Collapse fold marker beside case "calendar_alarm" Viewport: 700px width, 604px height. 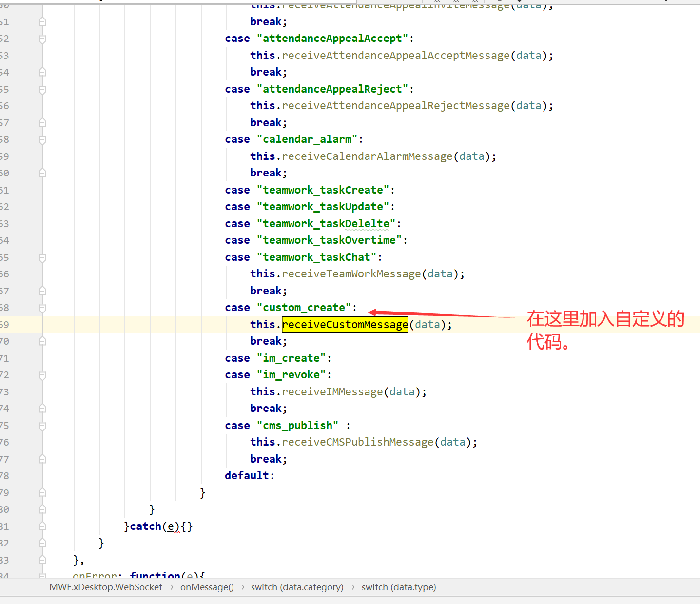[x=42, y=140]
